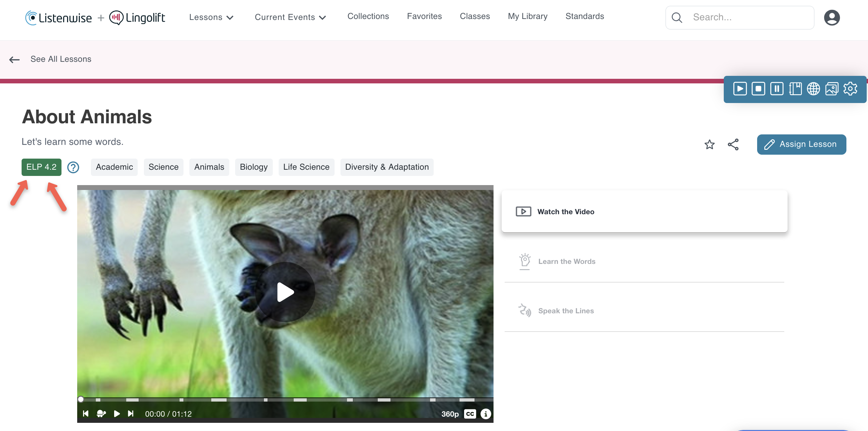Click the globe translation icon
This screenshot has height=431, width=868.
pyautogui.click(x=813, y=89)
